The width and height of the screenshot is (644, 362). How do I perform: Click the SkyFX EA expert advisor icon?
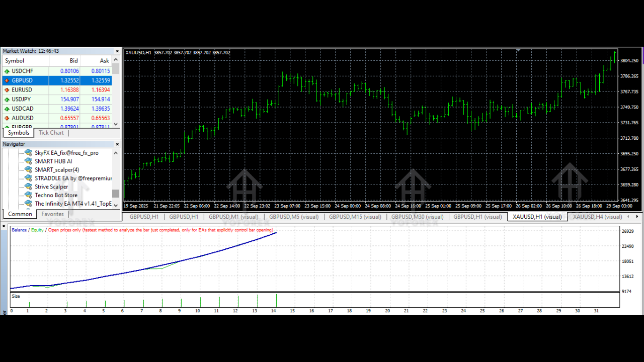click(29, 153)
